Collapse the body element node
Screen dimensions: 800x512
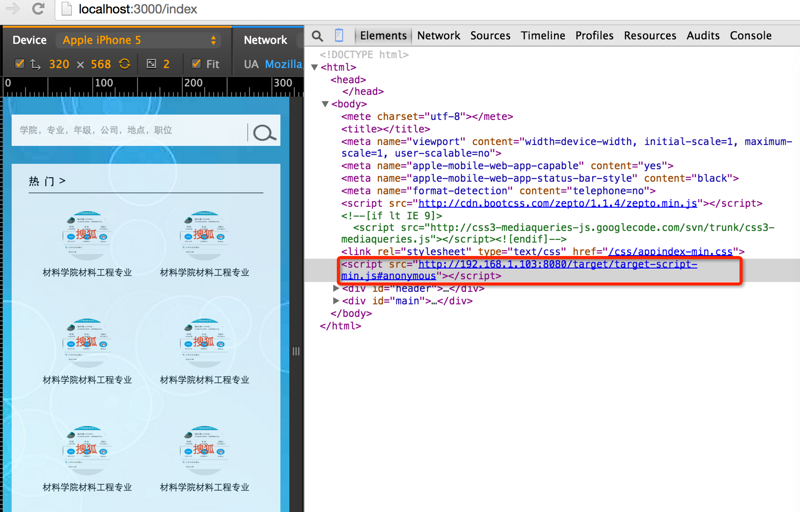(x=325, y=104)
